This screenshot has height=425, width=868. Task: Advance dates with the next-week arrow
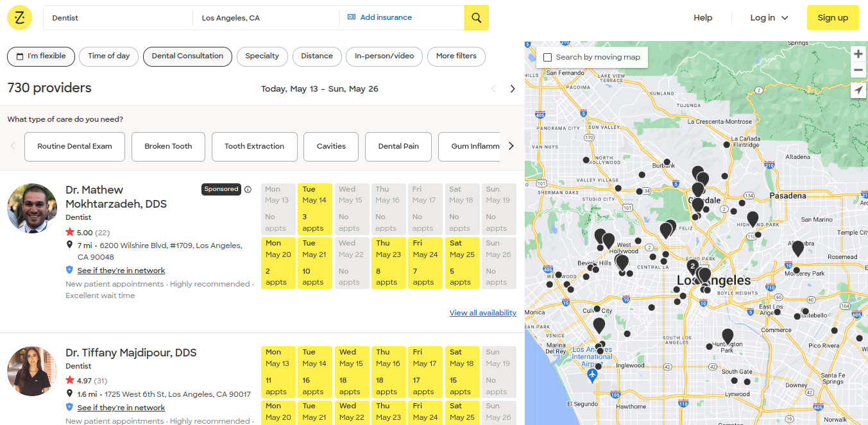[x=513, y=88]
